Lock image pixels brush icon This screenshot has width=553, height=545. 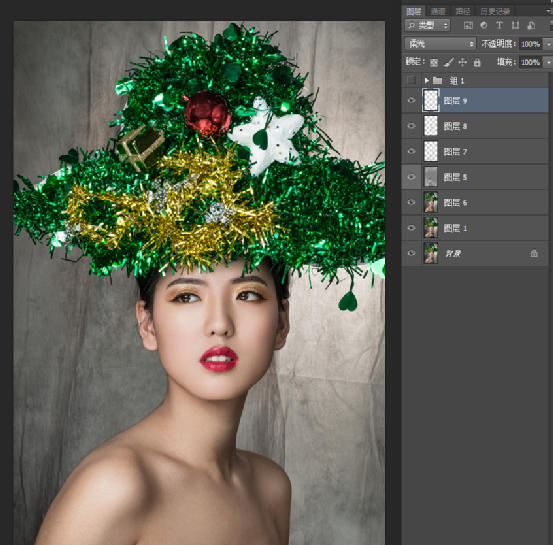(448, 63)
